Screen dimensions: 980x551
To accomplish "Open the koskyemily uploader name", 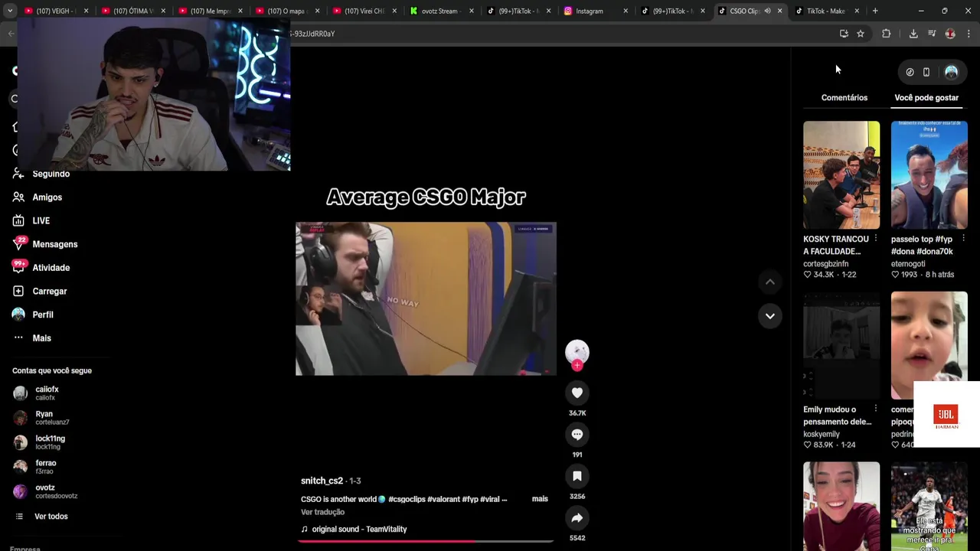I will click(x=822, y=434).
